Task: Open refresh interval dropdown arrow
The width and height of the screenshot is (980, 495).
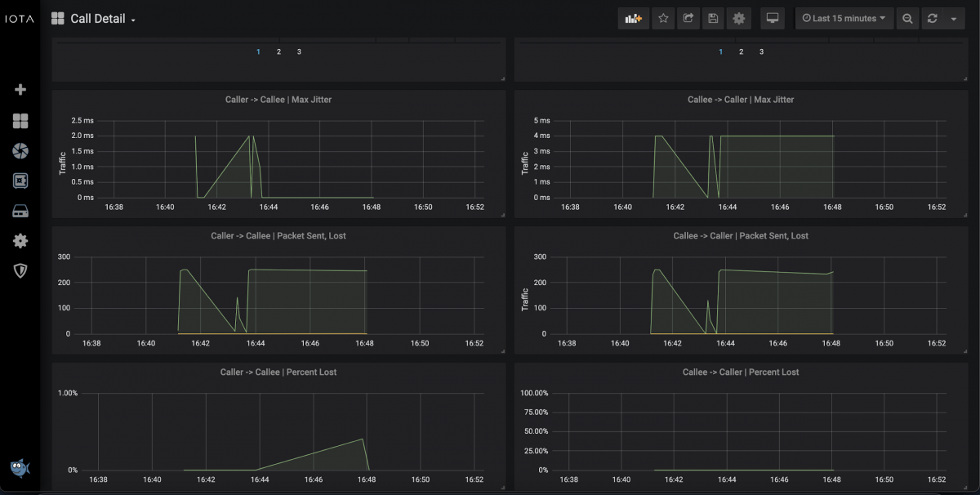Action: (x=954, y=18)
